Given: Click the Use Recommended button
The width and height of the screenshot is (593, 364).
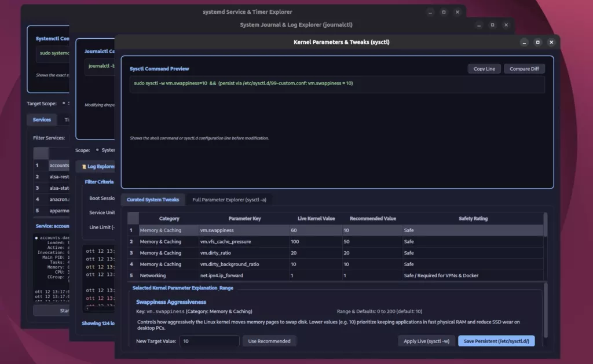Looking at the screenshot, I should tap(269, 341).
